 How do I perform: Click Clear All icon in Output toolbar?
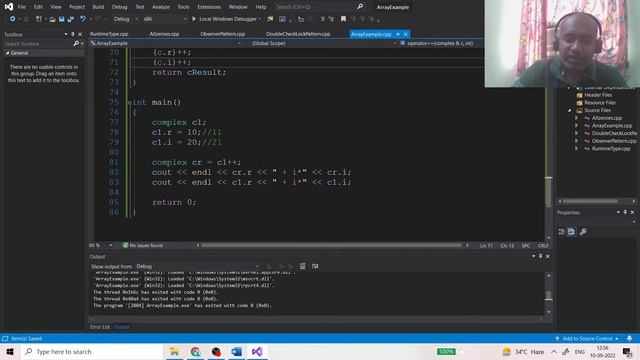pyautogui.click(x=302, y=266)
